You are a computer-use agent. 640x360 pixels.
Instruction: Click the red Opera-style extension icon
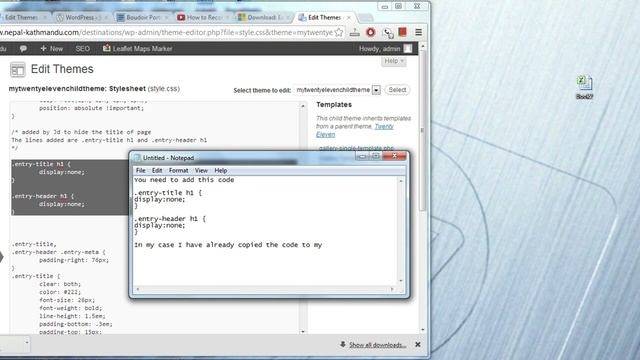[371, 32]
